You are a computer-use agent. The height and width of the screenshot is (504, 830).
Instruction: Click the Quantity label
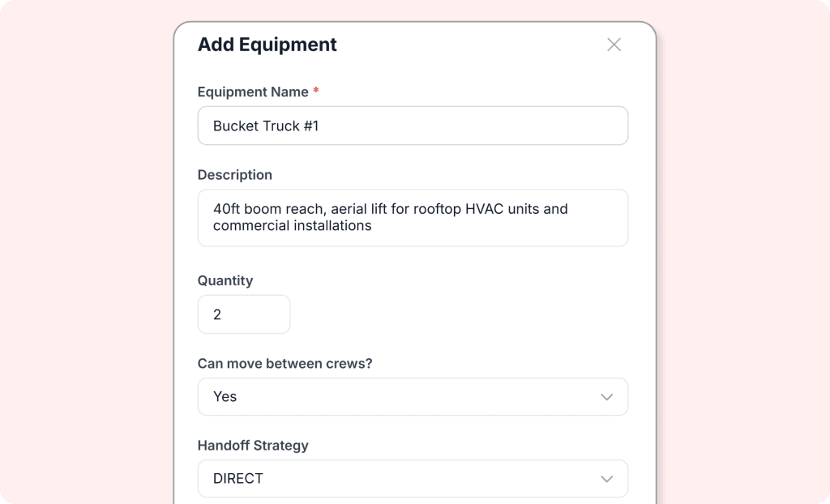click(225, 280)
